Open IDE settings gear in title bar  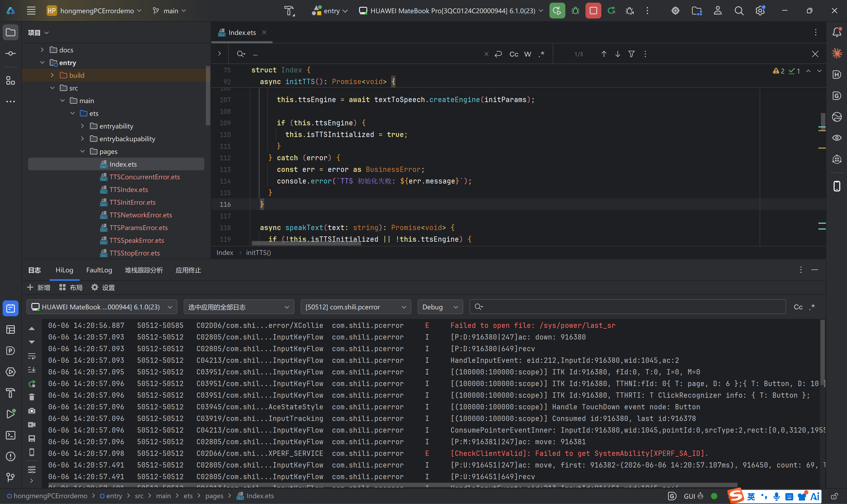coord(760,11)
